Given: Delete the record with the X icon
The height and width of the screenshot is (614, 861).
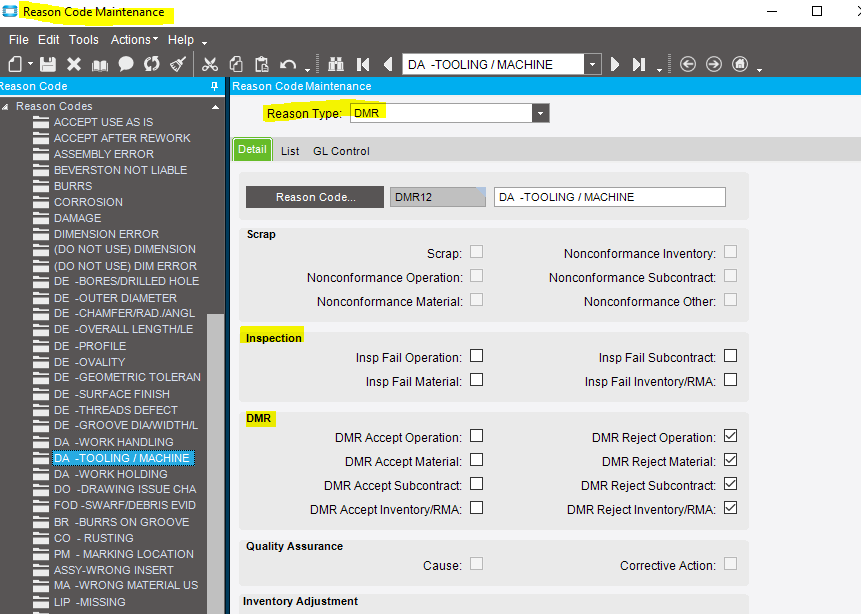Looking at the screenshot, I should tap(74, 64).
